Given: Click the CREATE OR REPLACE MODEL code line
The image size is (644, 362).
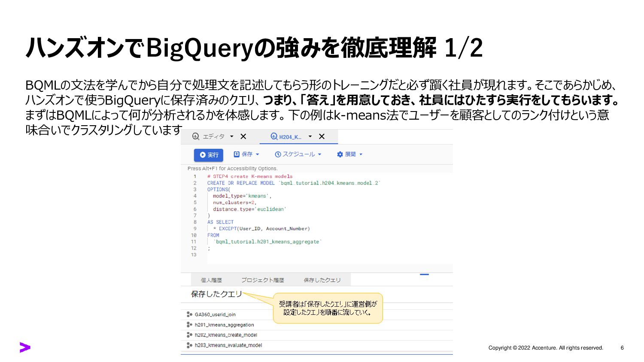Looking at the screenshot, I should coord(294,183).
